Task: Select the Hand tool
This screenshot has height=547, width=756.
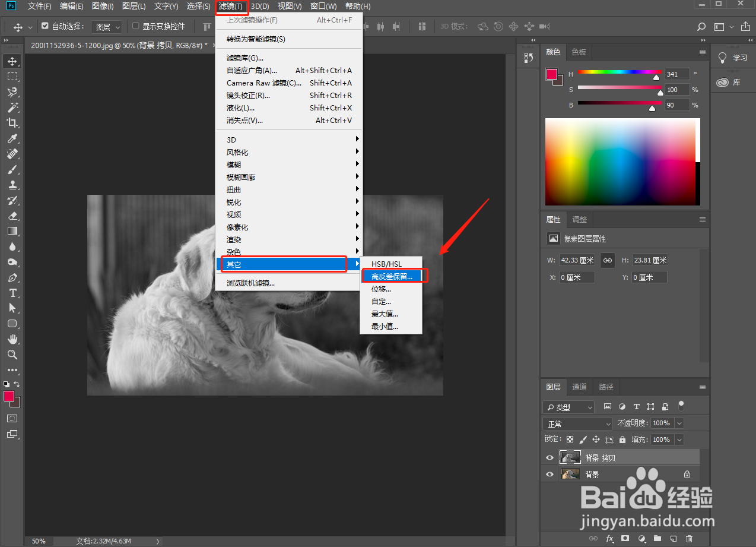Action: (x=12, y=339)
